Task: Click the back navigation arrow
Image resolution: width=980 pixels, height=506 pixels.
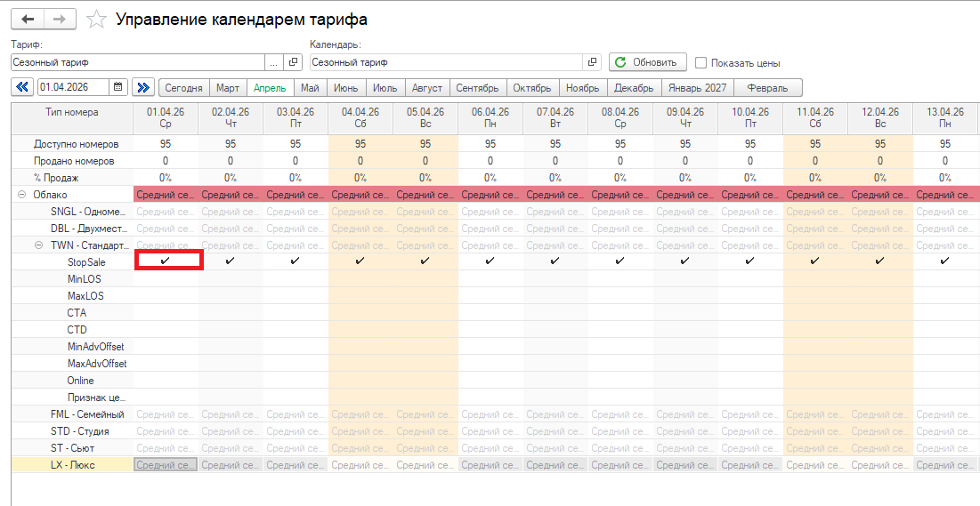Action: pos(28,20)
